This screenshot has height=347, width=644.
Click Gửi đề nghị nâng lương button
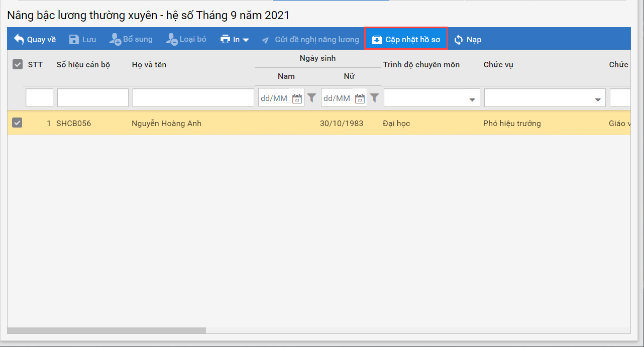(310, 40)
